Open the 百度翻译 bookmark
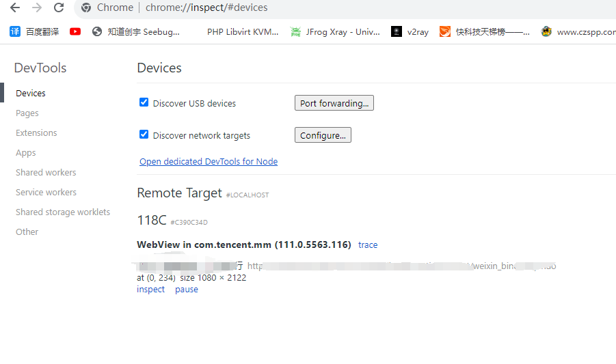This screenshot has height=364, width=616. (x=35, y=31)
